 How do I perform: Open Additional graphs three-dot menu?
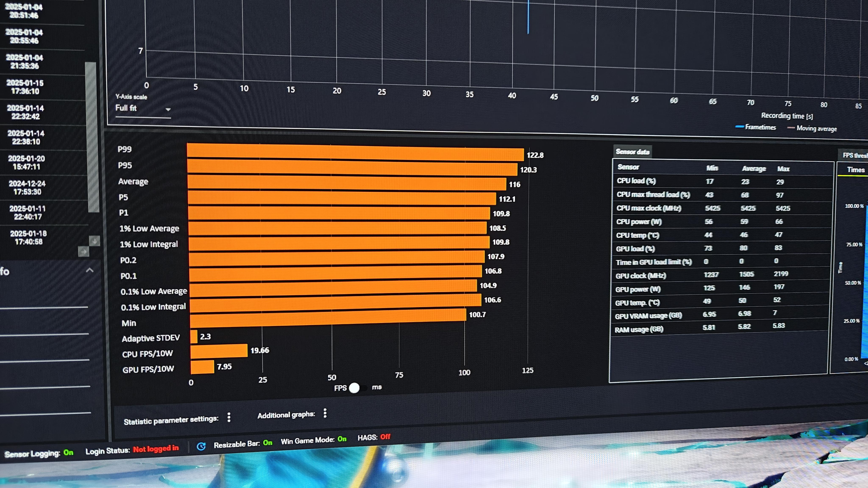[x=325, y=413]
